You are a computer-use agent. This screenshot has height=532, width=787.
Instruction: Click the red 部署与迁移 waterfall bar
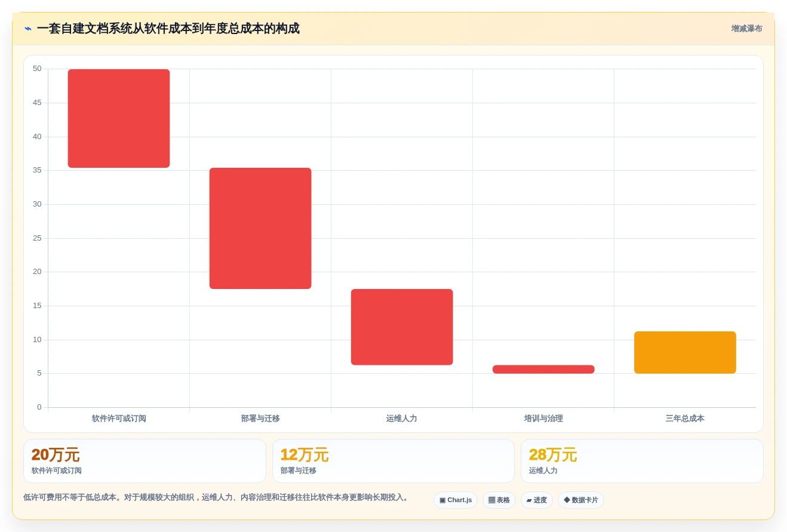[260, 228]
